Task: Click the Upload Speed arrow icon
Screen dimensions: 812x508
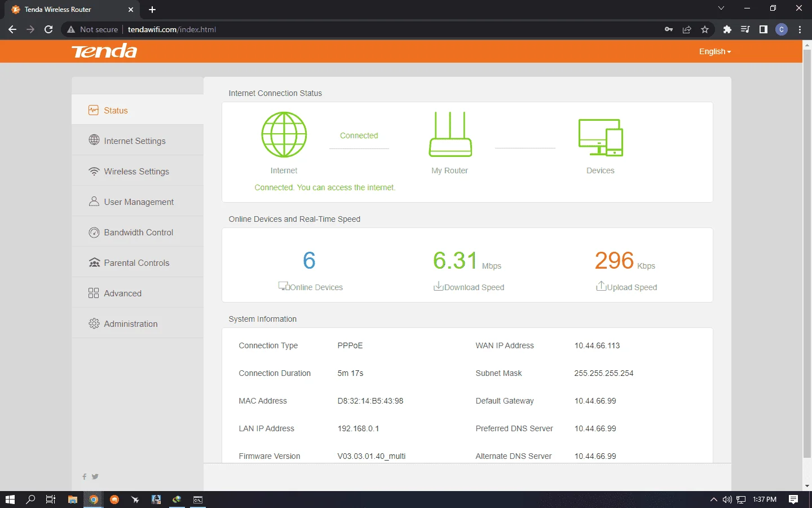Action: pyautogui.click(x=601, y=286)
